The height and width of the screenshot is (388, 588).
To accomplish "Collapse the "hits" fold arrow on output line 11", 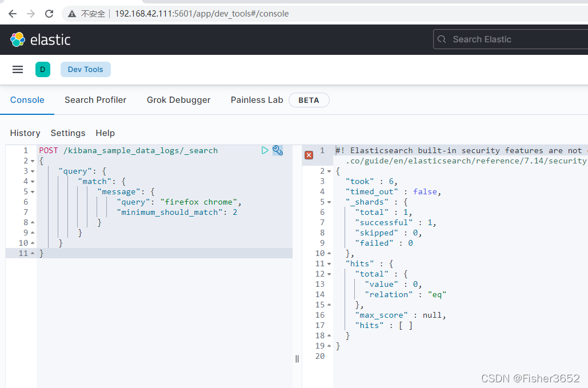I will (329, 264).
